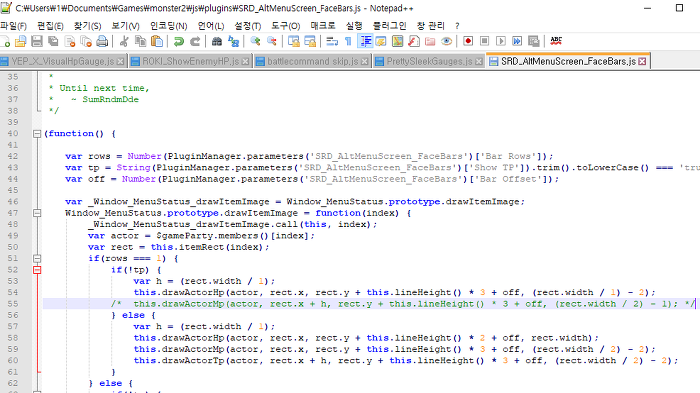
Task: Open the 파일(F) menu
Action: pos(13,26)
